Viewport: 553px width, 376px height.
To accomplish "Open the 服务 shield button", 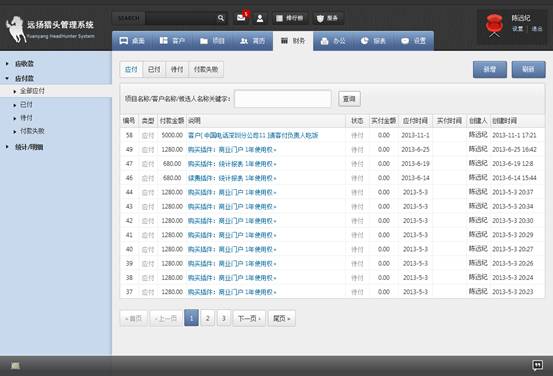I will pos(328,18).
